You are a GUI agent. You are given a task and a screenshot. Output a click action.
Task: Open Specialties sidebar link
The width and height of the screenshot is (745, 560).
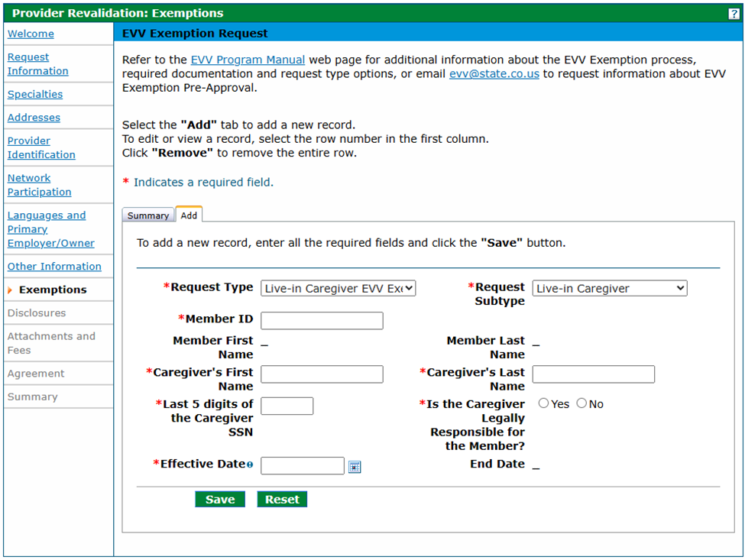(x=34, y=94)
